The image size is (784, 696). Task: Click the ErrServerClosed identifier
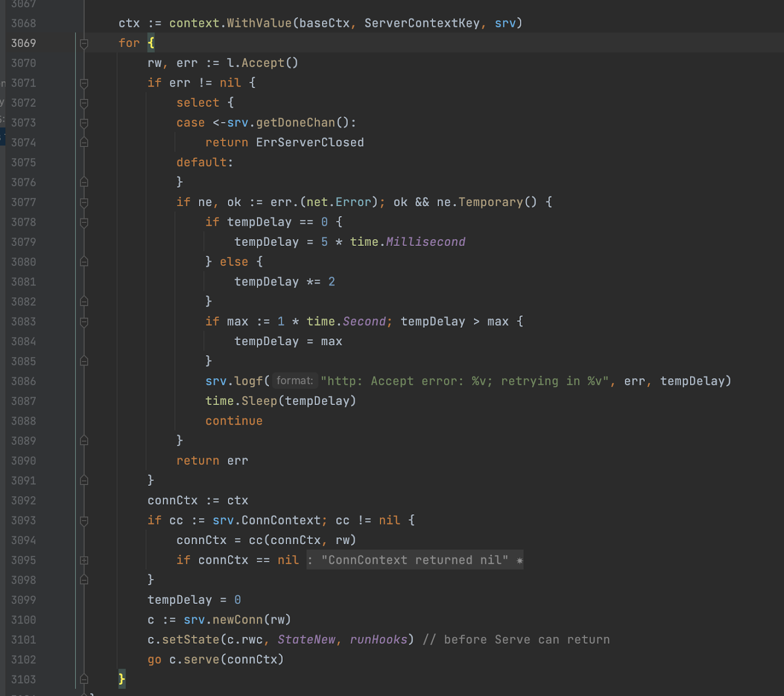point(310,143)
